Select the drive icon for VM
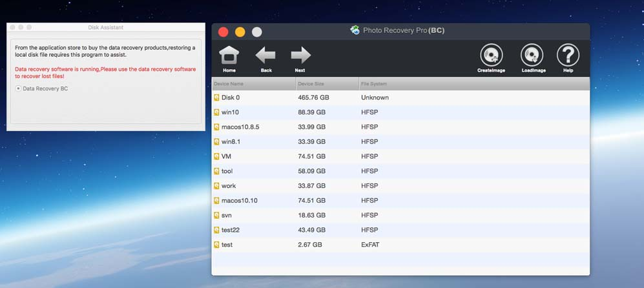Viewport: 644px width, 288px height. pos(216,156)
